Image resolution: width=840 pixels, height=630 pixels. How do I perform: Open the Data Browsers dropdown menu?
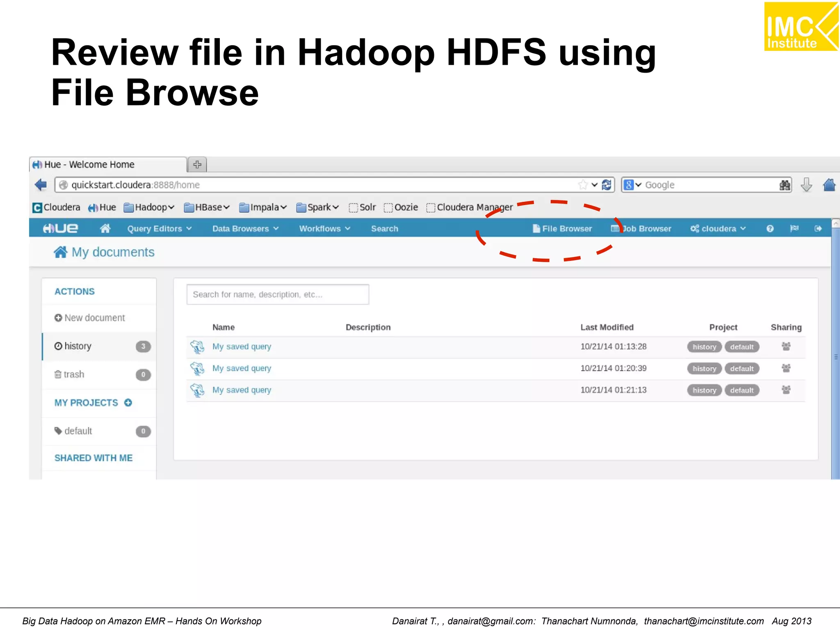click(x=245, y=228)
